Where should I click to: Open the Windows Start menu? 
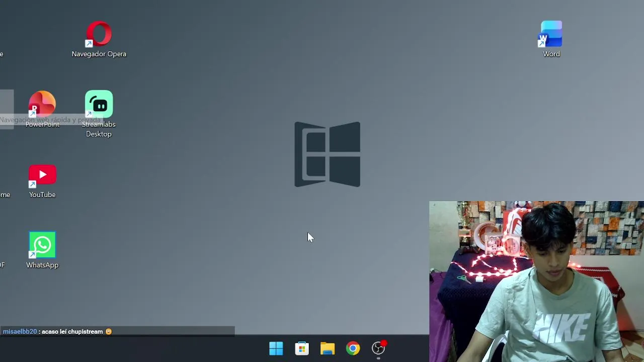pyautogui.click(x=276, y=348)
